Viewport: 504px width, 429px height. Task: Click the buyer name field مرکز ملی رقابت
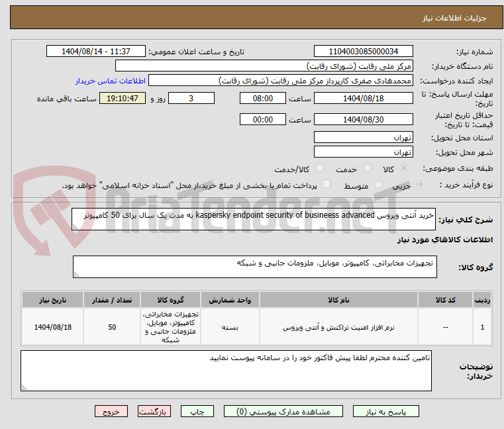pyautogui.click(x=264, y=66)
